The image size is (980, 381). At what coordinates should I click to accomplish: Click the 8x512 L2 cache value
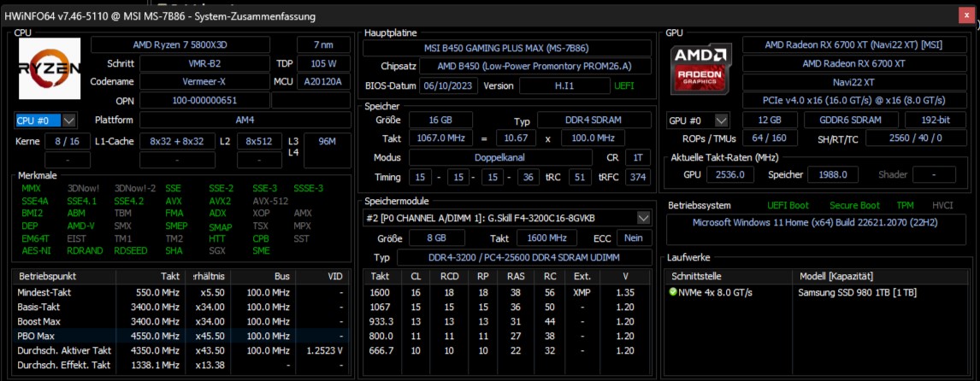coord(259,142)
